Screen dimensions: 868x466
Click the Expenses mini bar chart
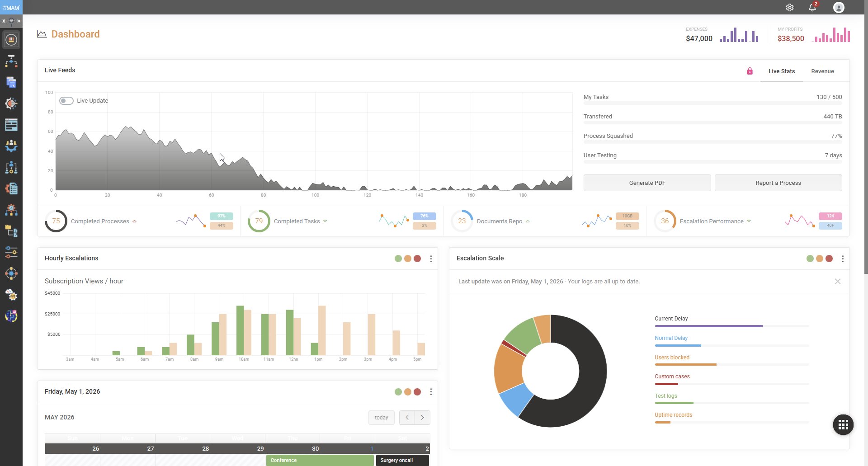pos(739,35)
